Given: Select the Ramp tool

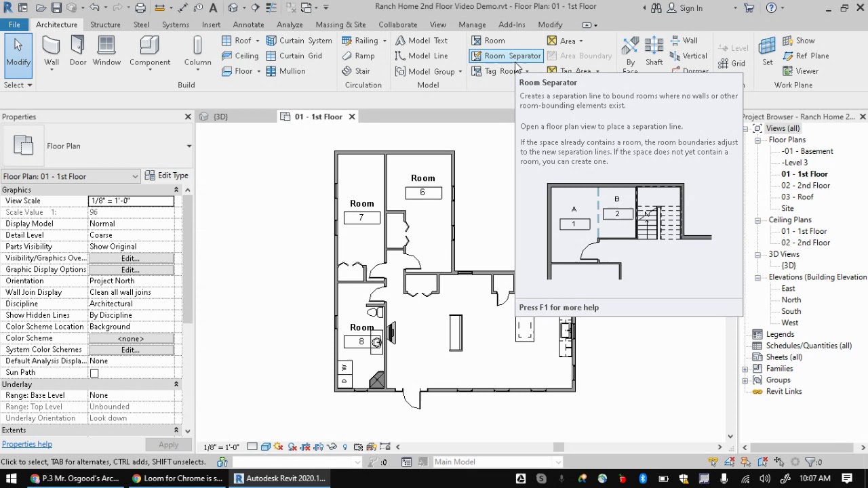Looking at the screenshot, I should (358, 56).
